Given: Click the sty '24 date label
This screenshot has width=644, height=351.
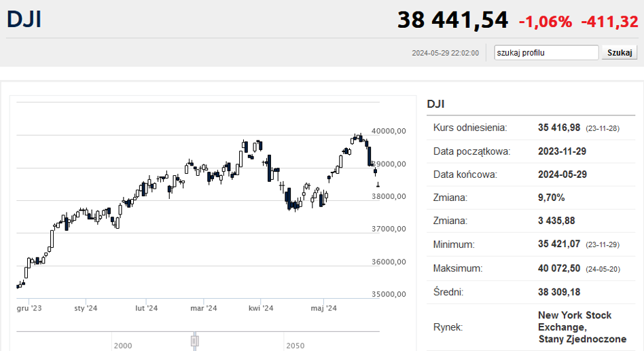Looking at the screenshot, I should [x=86, y=308].
